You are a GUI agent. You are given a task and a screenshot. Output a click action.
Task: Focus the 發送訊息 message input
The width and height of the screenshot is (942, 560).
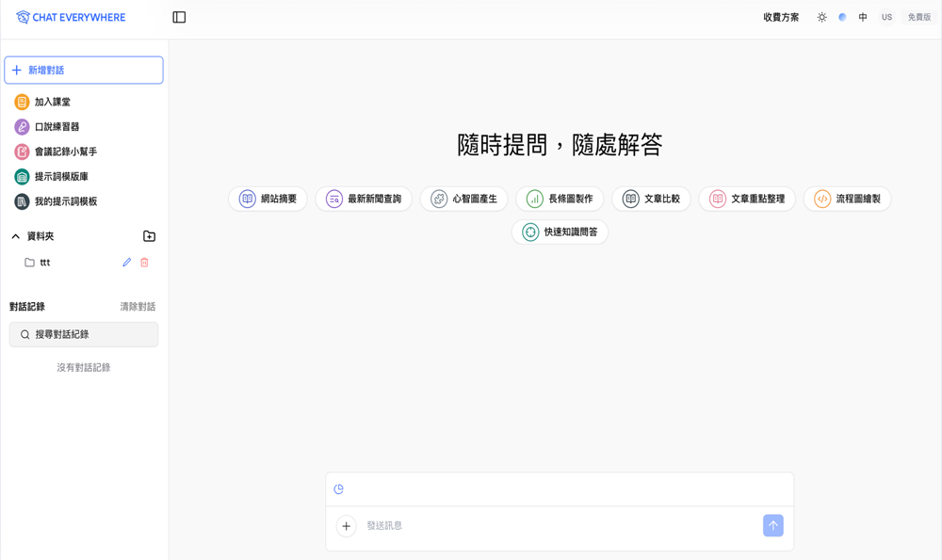point(560,526)
